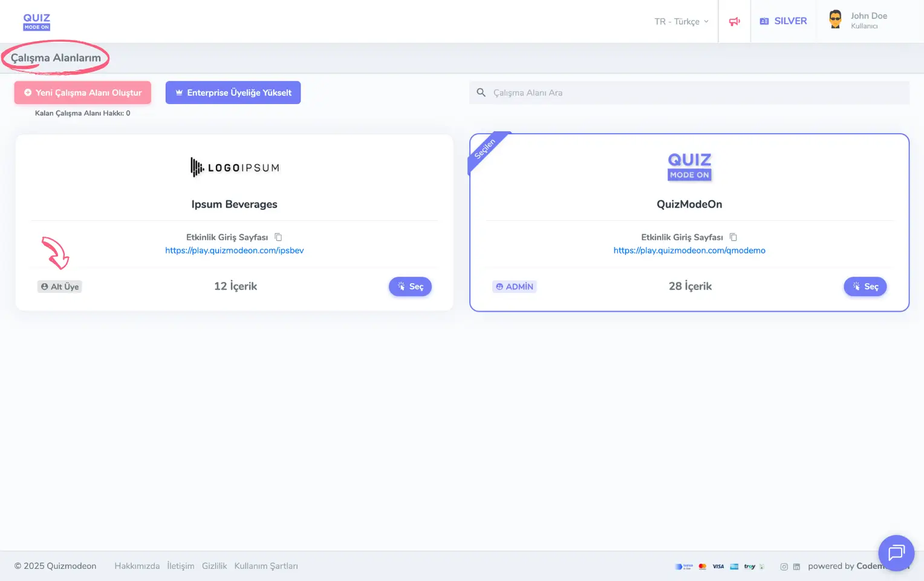The width and height of the screenshot is (924, 581).
Task: Open the play.quizmodeon.com/qmodemo link
Action: point(689,251)
